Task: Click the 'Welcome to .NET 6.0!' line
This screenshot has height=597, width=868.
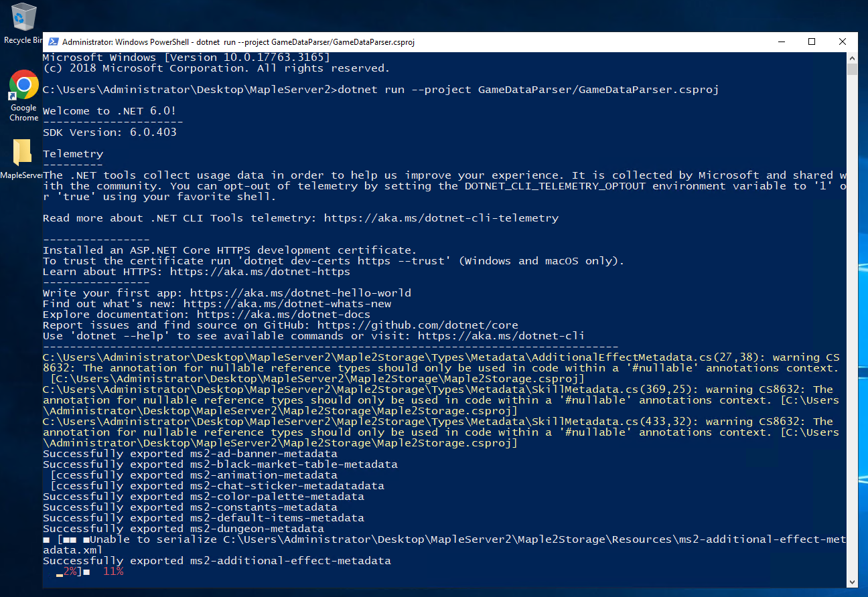Action: [x=110, y=111]
